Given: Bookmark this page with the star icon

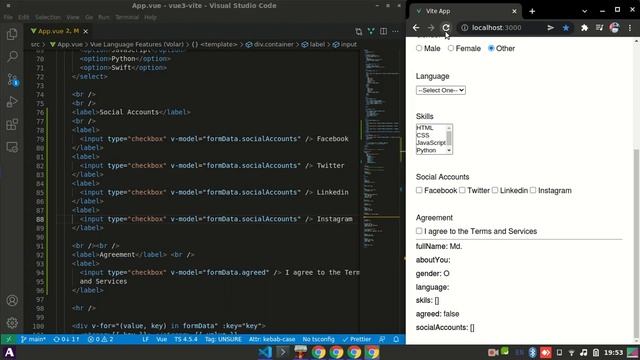Looking at the screenshot, I should point(566,28).
